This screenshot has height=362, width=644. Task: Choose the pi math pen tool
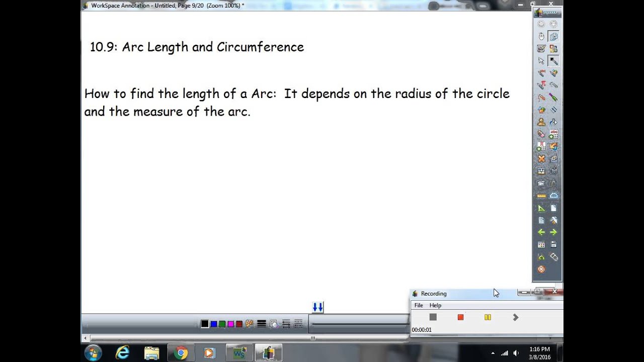tap(541, 85)
